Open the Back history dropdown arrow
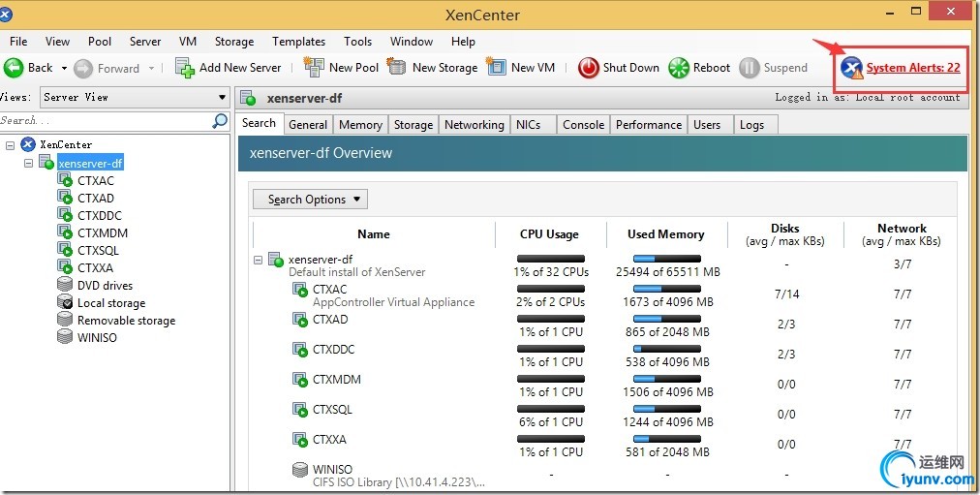The height and width of the screenshot is (495, 980). click(64, 68)
